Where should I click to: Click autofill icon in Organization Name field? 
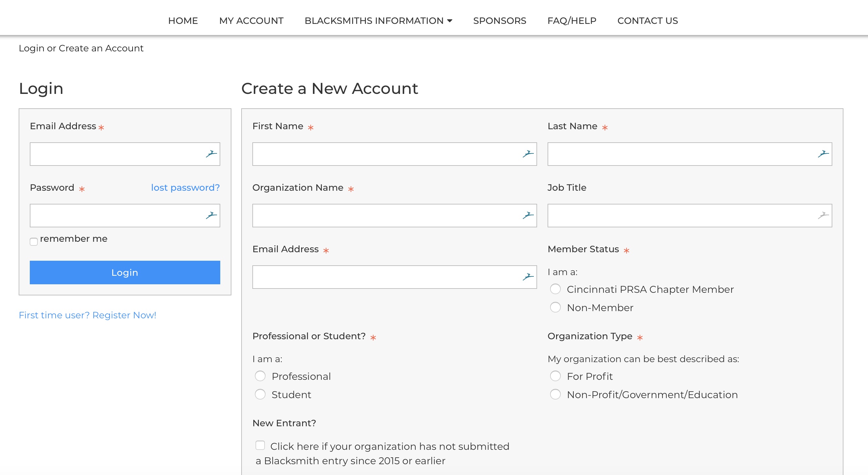[528, 215]
